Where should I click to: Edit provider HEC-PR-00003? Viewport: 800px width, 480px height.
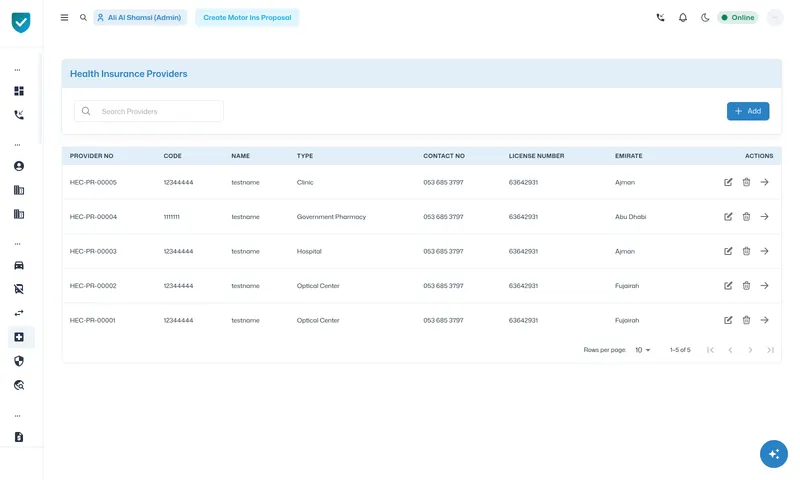(x=728, y=251)
